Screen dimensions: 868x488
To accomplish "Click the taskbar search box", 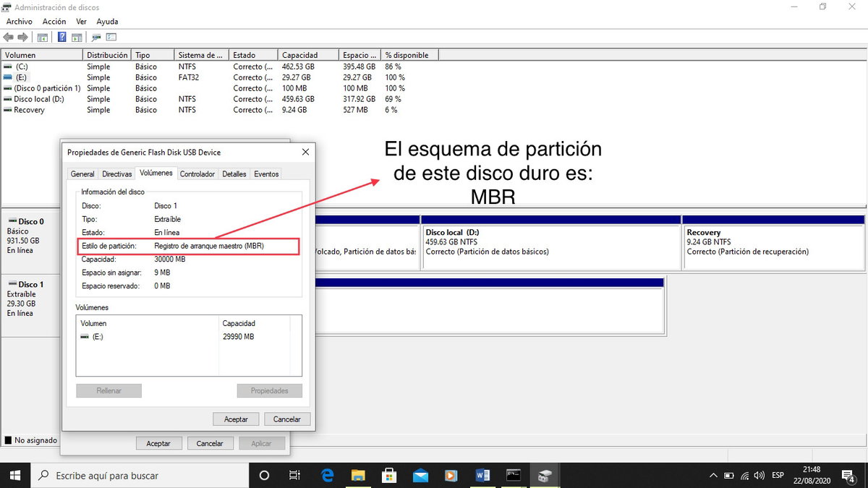I will tap(139, 475).
